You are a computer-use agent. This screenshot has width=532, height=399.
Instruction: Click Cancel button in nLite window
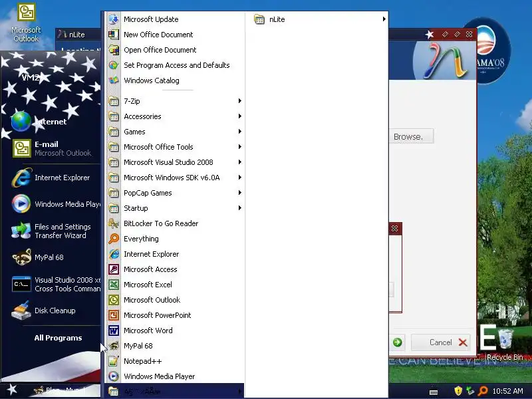(441, 342)
